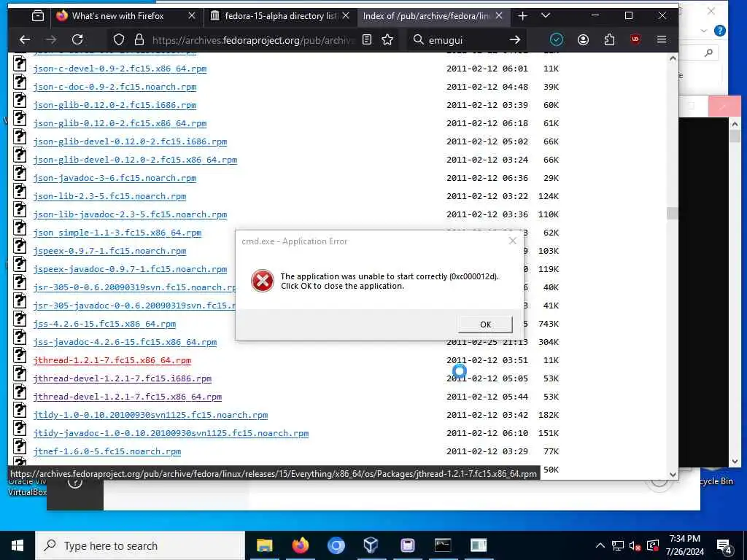The width and height of the screenshot is (747, 560).
Task: Open json-glib-devel-0.12.0-2.fc15.x86_64.rpm link
Action: click(135, 160)
